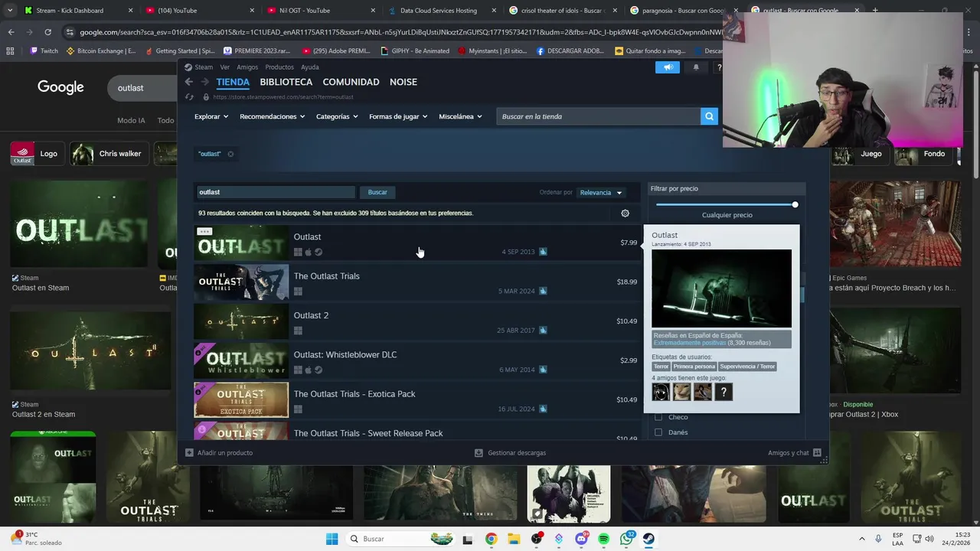Open The Outlast Trials - Exotica Pack
The image size is (980, 551).
click(x=417, y=400)
